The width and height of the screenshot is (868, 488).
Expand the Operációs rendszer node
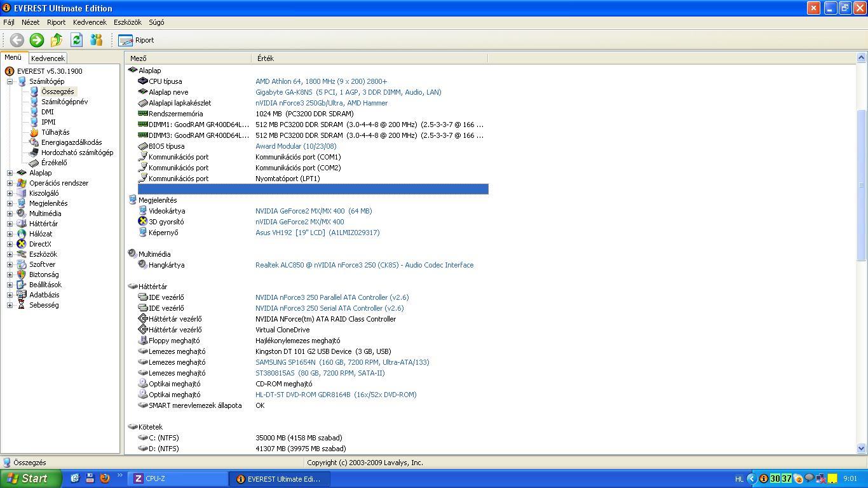click(x=10, y=183)
